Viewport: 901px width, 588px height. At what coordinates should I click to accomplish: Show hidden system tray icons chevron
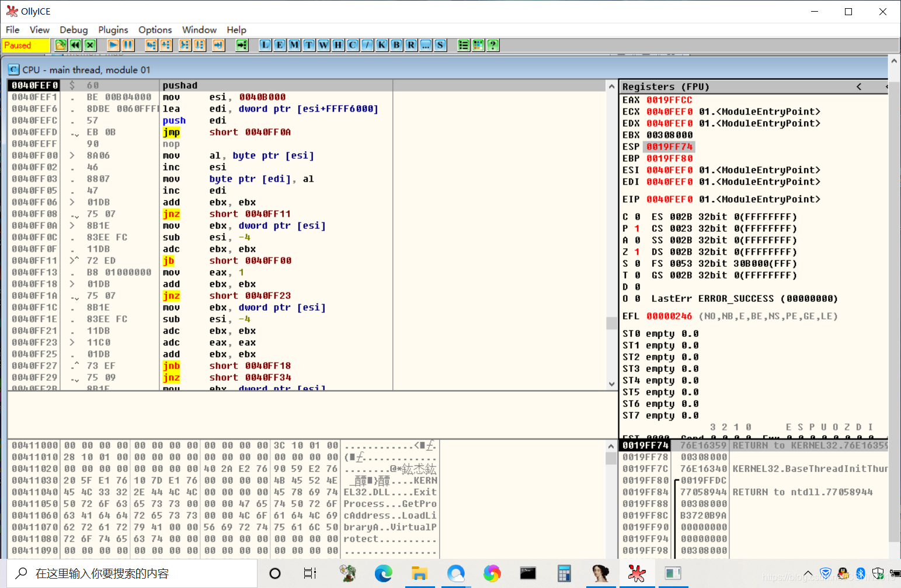808,573
